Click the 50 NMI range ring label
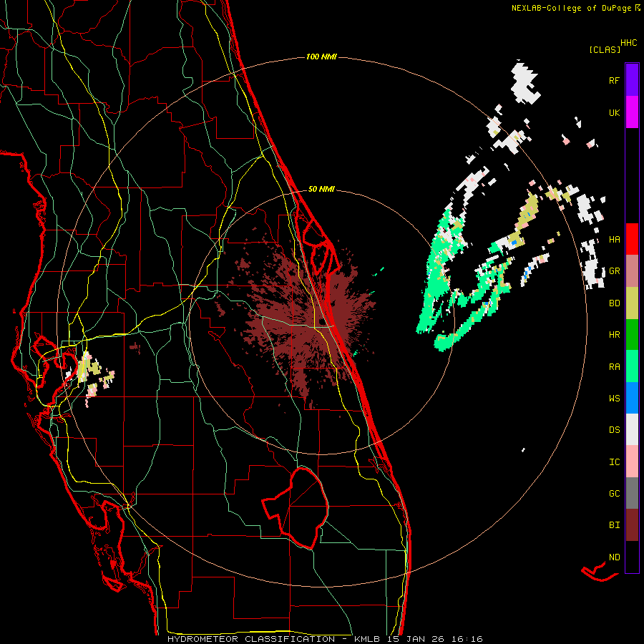This screenshot has height=644, width=644. 321,190
